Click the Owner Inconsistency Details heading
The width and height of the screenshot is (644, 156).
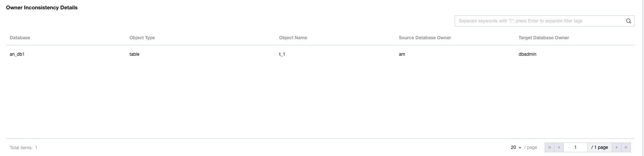42,7
